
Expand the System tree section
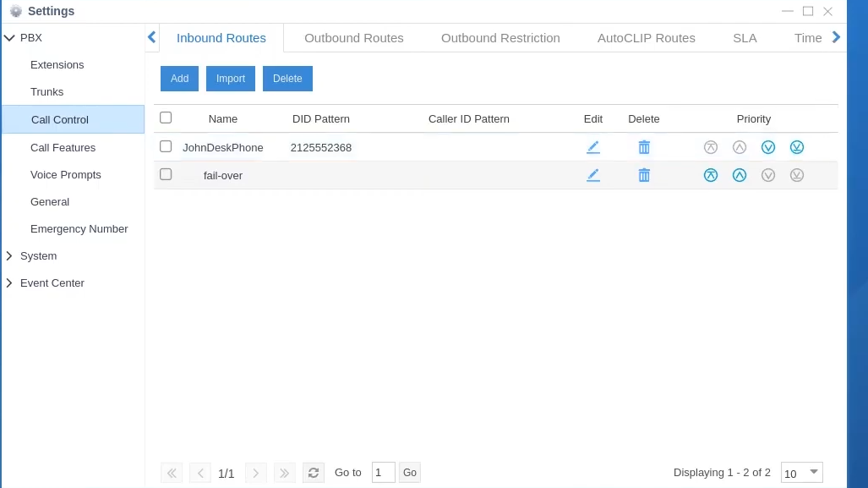(x=9, y=256)
